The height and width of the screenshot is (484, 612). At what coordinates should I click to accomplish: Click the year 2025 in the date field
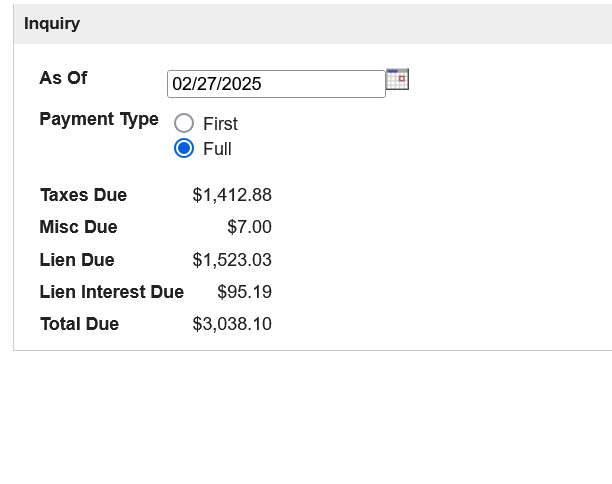pyautogui.click(x=242, y=84)
